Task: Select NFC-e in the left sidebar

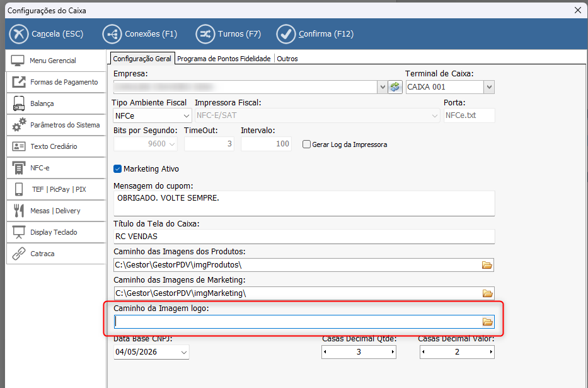Action: point(55,168)
